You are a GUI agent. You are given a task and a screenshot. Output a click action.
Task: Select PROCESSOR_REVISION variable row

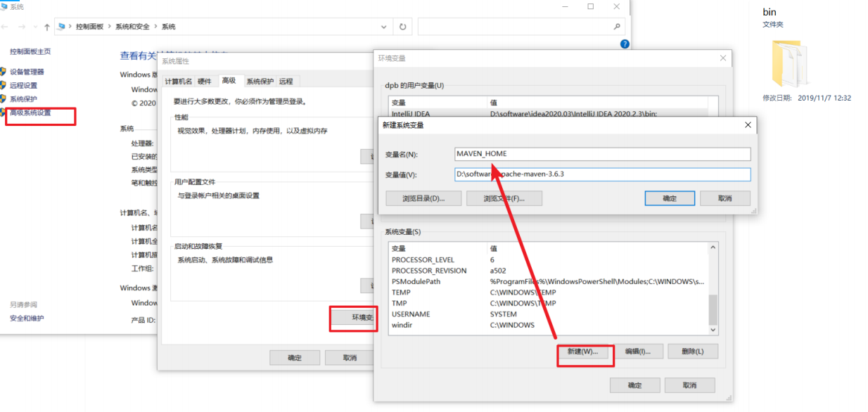(x=548, y=271)
